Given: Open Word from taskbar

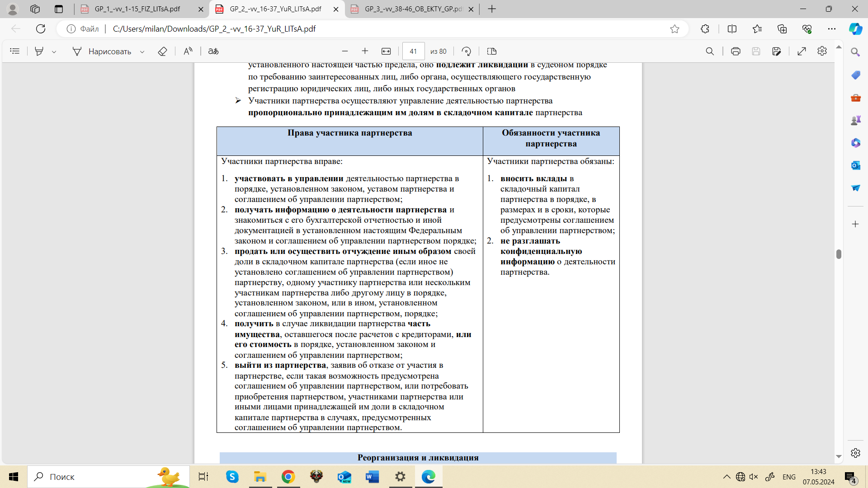Looking at the screenshot, I should coord(373,477).
